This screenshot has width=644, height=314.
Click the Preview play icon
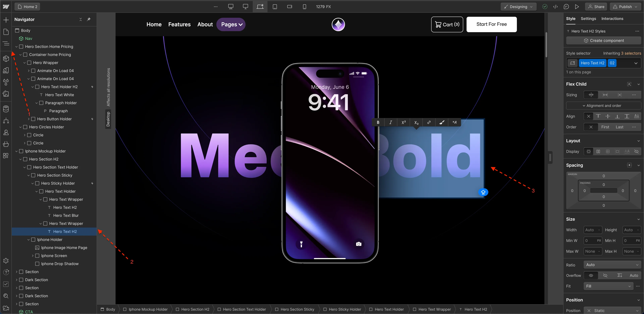(577, 7)
